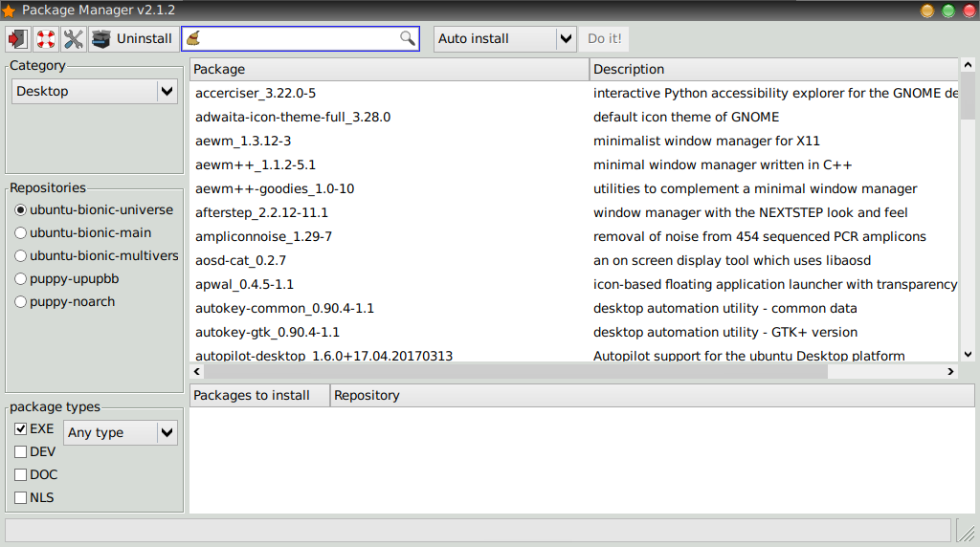Select package adwaita-icon-theme-full_3.28.0
Viewport: 980px width, 547px height.
click(293, 117)
